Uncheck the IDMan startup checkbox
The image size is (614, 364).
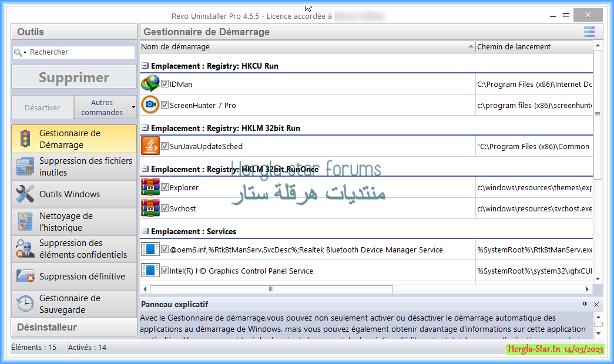coord(165,84)
